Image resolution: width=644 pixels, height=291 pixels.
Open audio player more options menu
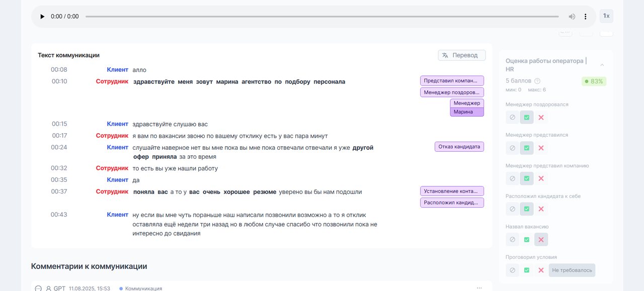585,17
